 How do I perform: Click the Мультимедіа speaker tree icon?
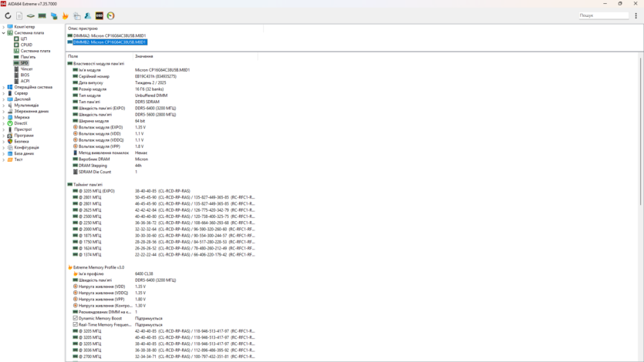coord(10,105)
